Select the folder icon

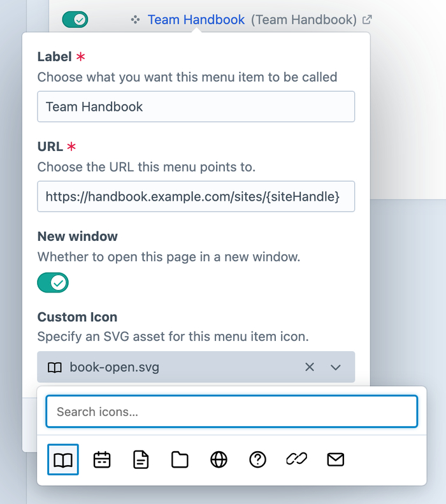(x=180, y=459)
